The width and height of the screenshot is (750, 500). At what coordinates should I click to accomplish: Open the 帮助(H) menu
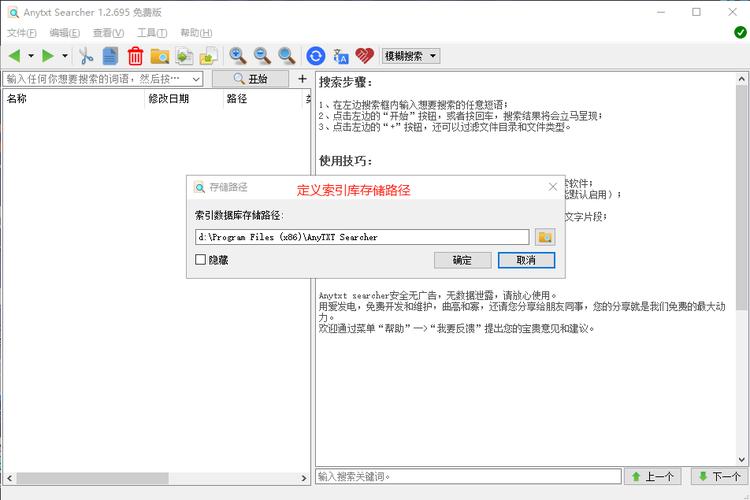(x=196, y=33)
